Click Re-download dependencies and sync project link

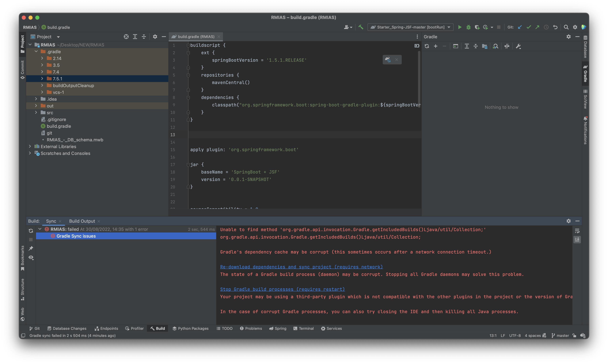(x=301, y=267)
